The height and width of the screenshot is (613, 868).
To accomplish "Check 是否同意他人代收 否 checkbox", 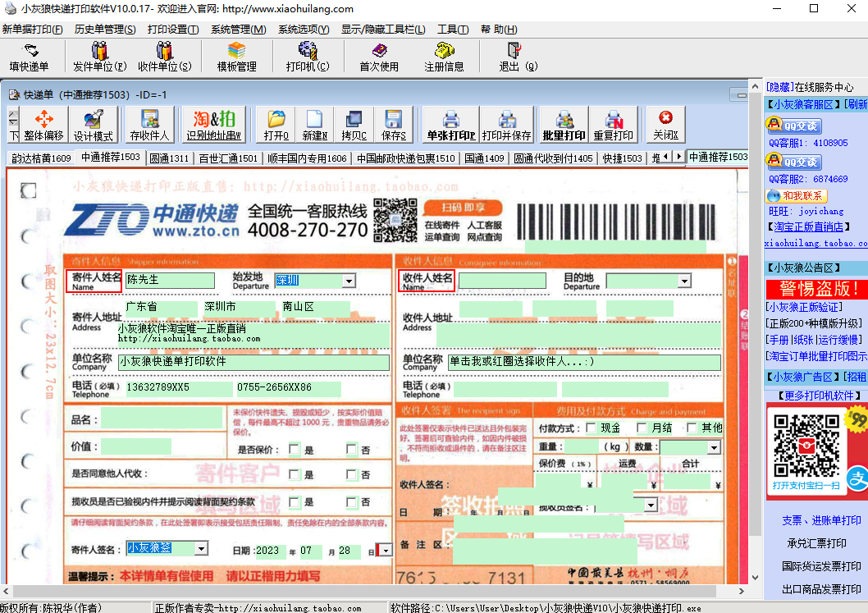I will pyautogui.click(x=351, y=474).
